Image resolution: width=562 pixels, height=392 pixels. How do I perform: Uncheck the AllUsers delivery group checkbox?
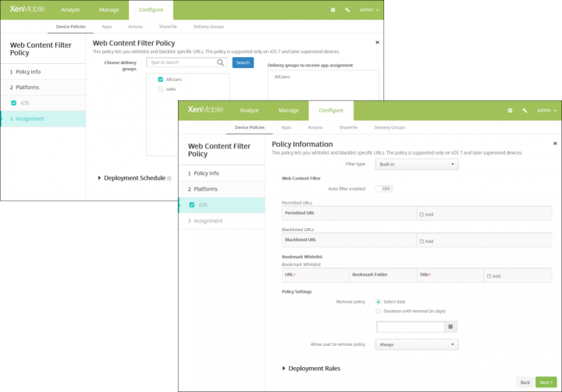point(160,80)
